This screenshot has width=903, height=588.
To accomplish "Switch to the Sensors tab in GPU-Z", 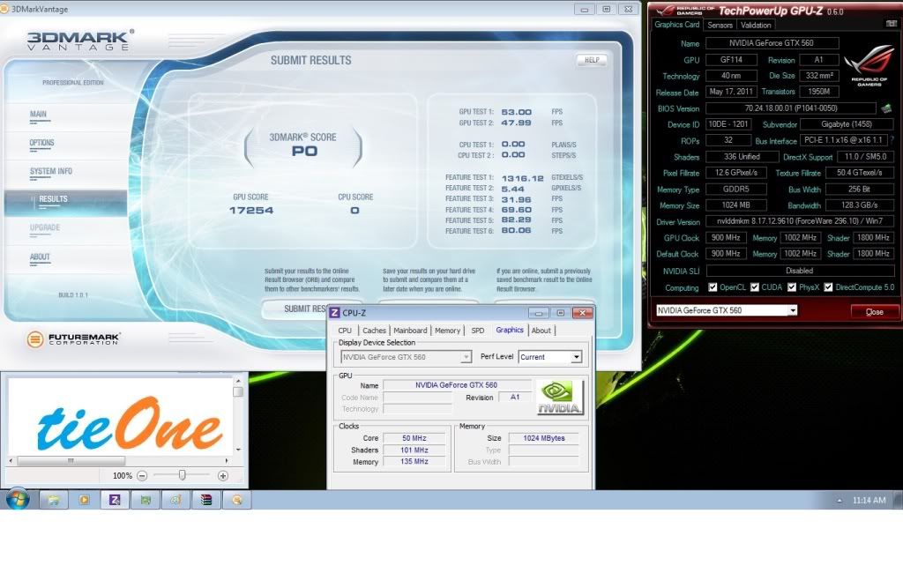I will (720, 26).
